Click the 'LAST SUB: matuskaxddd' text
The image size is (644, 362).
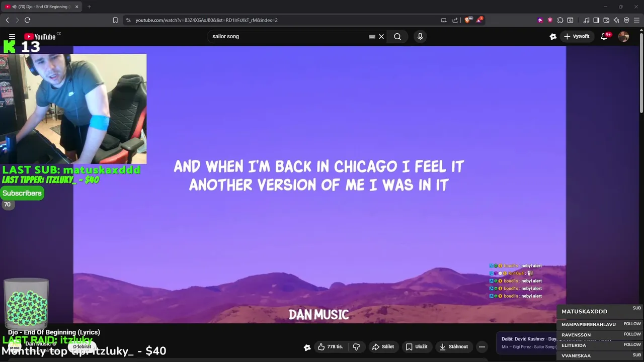[x=71, y=170]
